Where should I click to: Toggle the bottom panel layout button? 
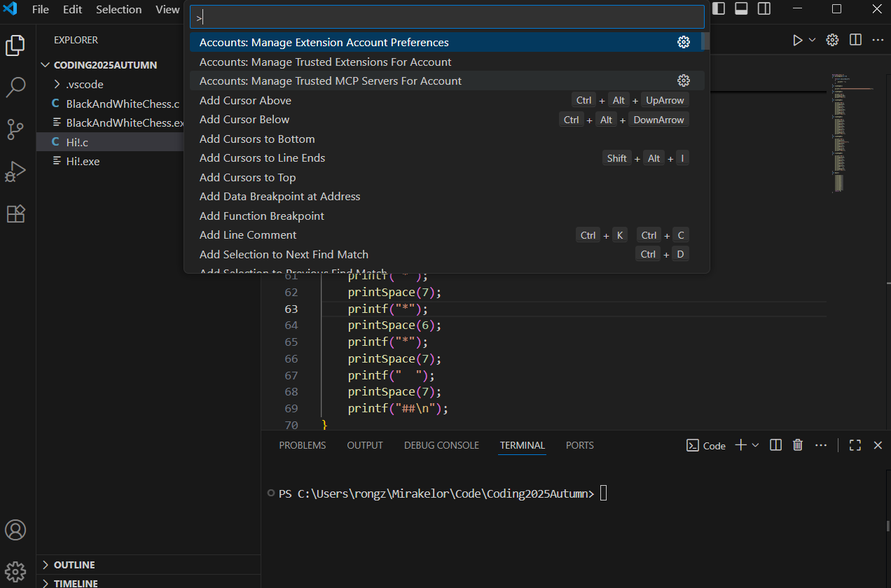[x=741, y=9]
